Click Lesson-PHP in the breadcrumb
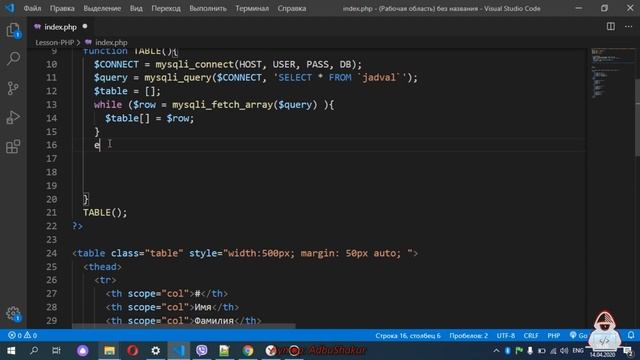 (54, 42)
